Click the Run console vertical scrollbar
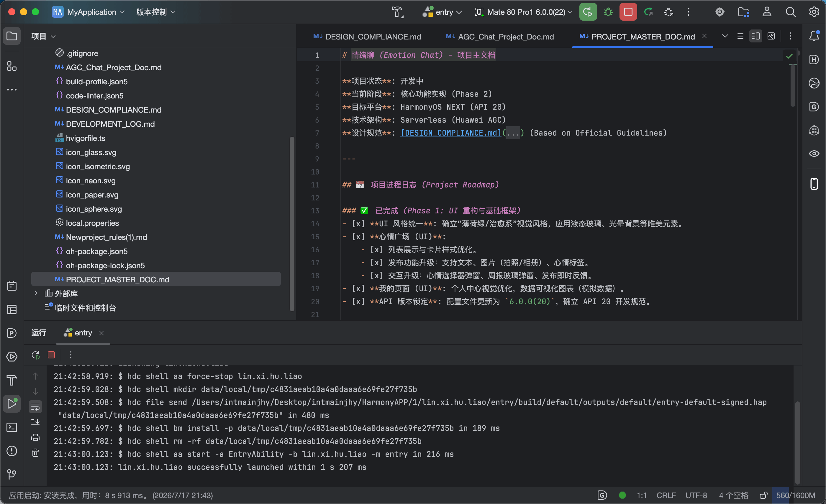Viewport: 826px width, 504px height. [797, 442]
